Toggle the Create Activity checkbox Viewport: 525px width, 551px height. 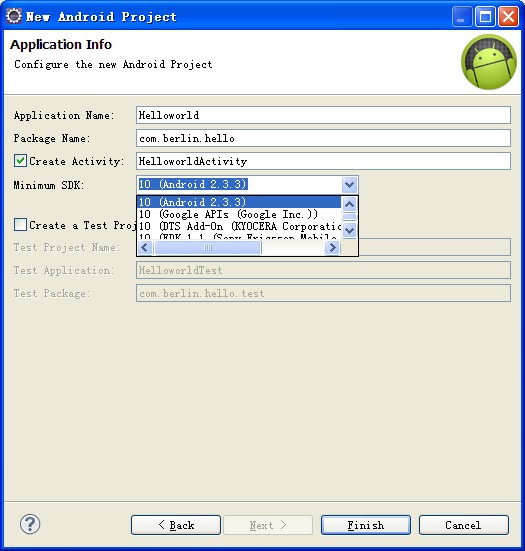(x=20, y=161)
